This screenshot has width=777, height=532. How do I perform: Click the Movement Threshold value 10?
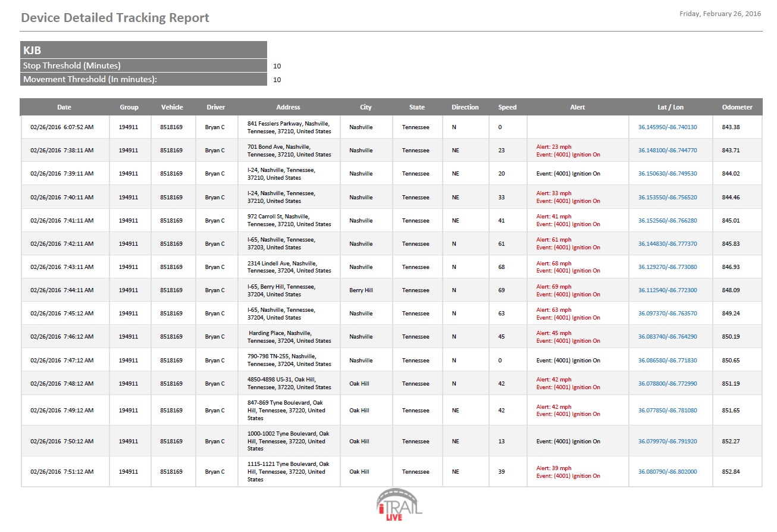click(x=277, y=79)
